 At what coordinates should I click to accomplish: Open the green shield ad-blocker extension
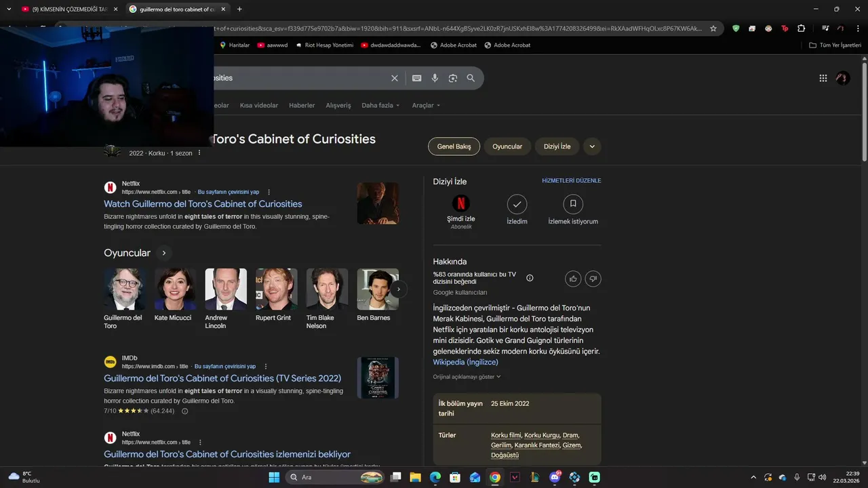click(x=736, y=28)
